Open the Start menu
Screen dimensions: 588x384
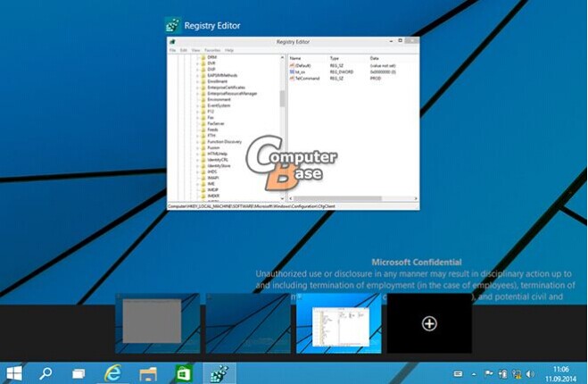[x=14, y=373]
